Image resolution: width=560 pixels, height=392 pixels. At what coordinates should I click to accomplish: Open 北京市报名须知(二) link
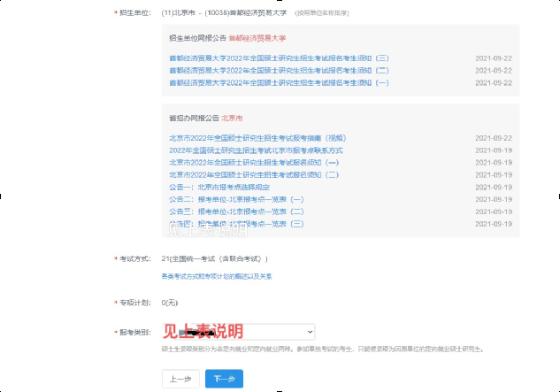pos(254,174)
